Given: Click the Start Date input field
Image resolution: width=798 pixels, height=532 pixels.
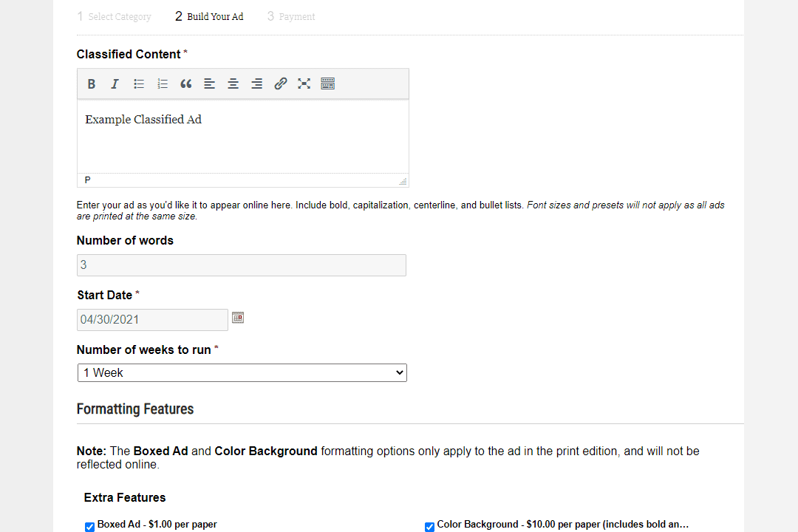Looking at the screenshot, I should point(152,320).
